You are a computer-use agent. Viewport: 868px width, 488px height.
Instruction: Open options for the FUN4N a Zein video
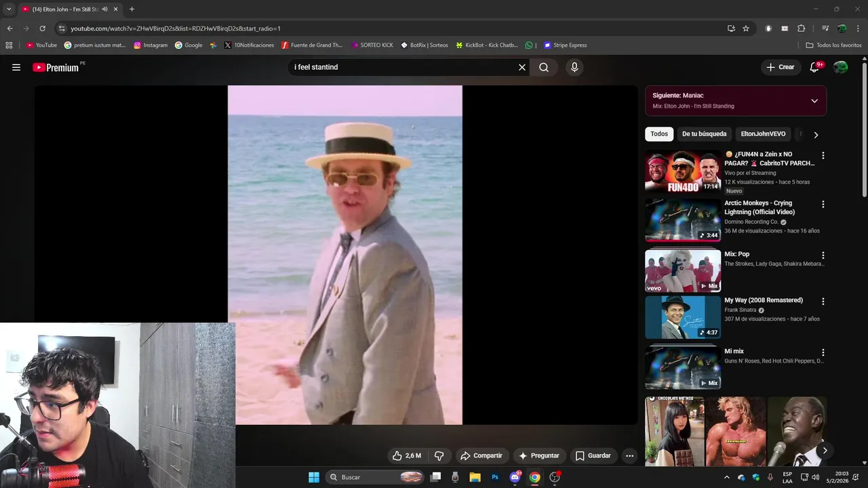pyautogui.click(x=823, y=155)
